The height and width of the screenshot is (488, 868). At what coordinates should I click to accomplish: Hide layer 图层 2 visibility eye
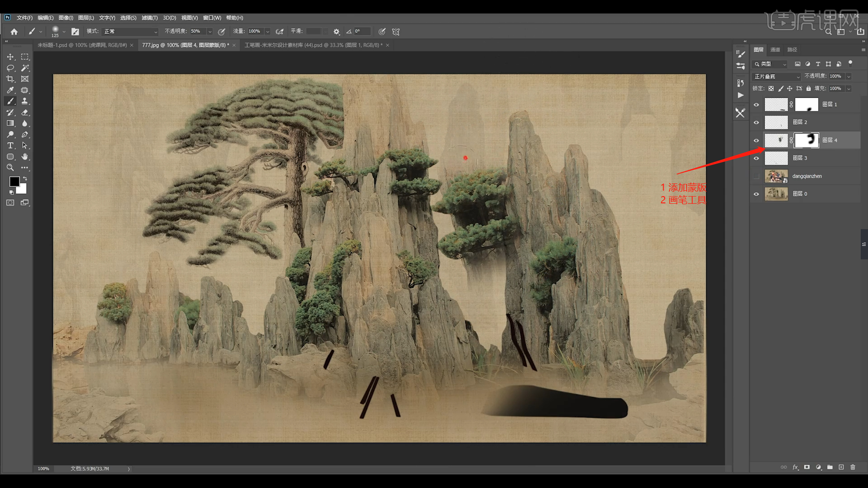point(756,122)
